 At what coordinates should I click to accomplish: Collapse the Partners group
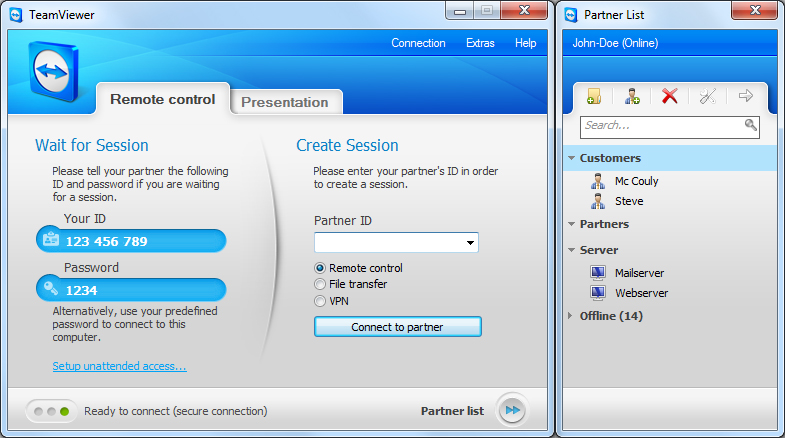coord(571,224)
